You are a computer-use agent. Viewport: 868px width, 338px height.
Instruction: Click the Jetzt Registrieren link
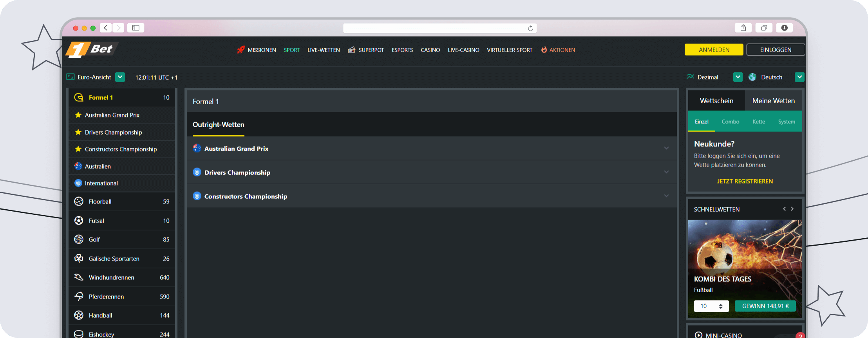coord(745,181)
